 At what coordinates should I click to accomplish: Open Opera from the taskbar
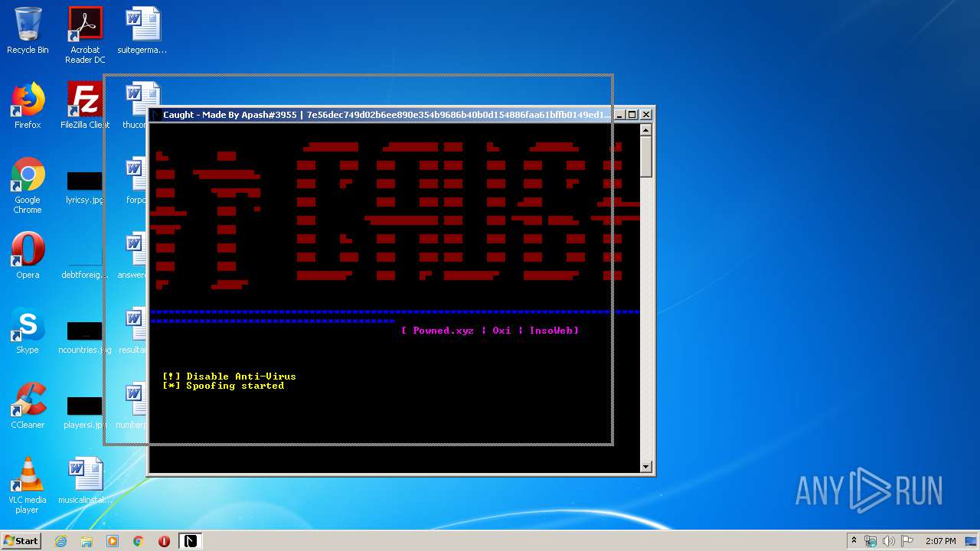click(x=164, y=541)
